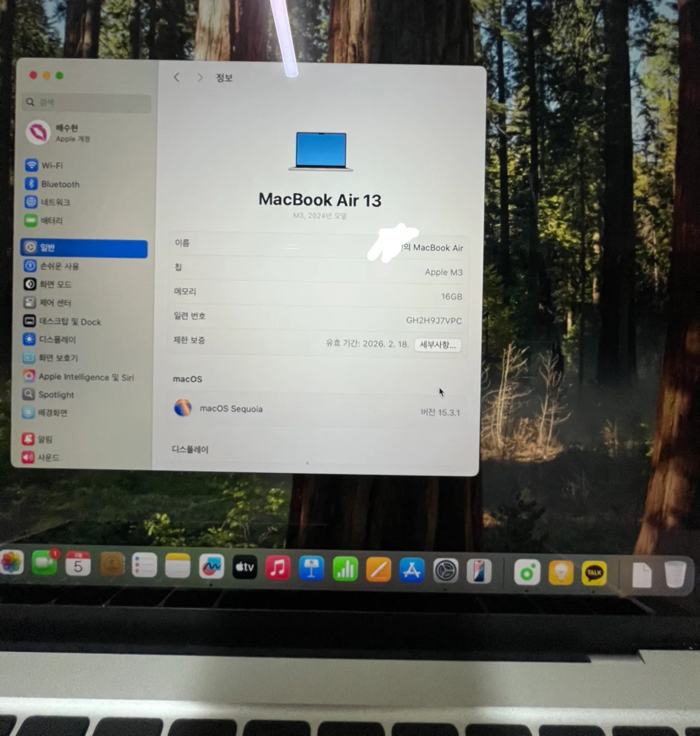700x736 pixels.
Task: Open Spotlight settings in the sidebar
Action: (49, 395)
